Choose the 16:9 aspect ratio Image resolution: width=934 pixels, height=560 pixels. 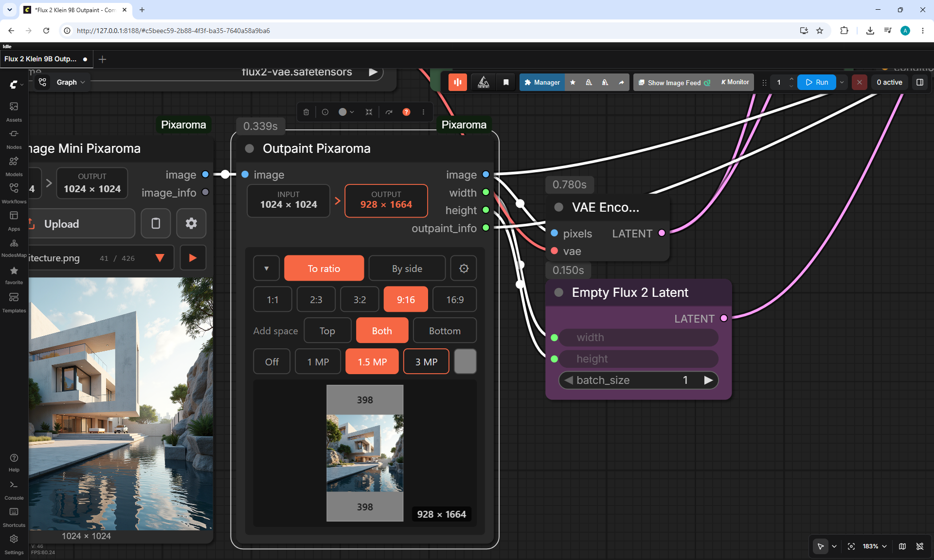pyautogui.click(x=455, y=299)
